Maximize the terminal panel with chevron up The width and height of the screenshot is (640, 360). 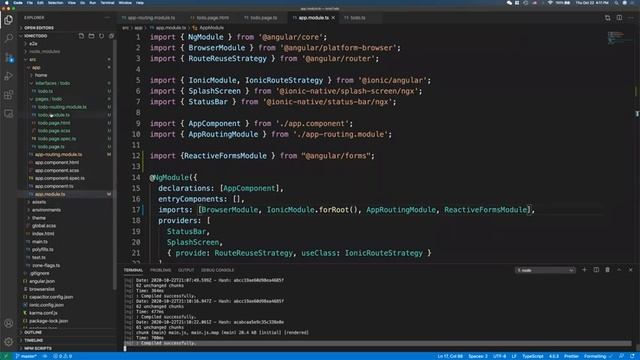pyautogui.click(x=619, y=270)
